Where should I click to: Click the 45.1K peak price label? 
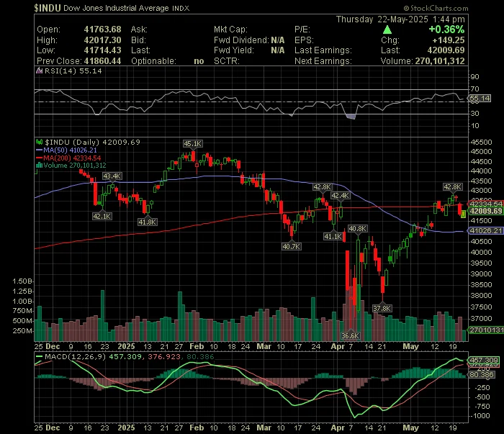[x=193, y=144]
